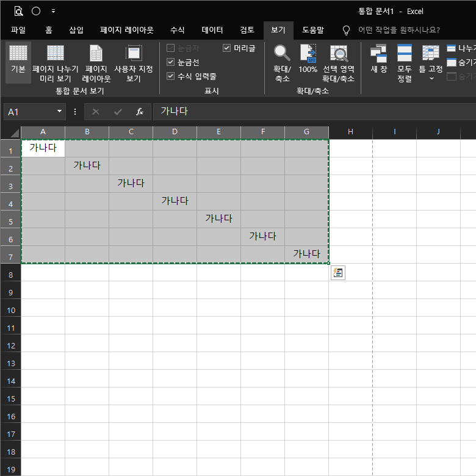Open the 페이지 레이아웃 ribbon tab
Viewport: 476px width, 476px height.
coord(127,30)
